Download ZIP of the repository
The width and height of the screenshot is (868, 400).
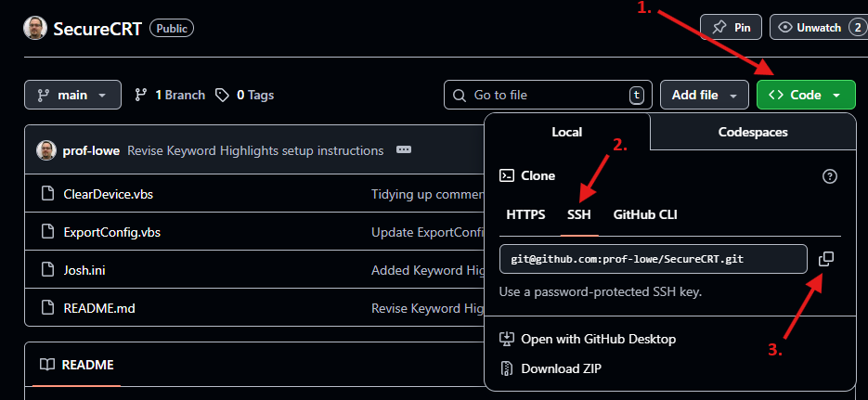pyautogui.click(x=551, y=368)
